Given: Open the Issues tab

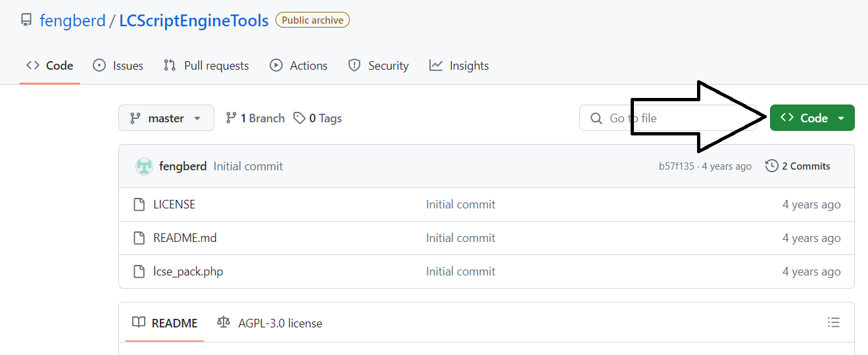Looking at the screenshot, I should (118, 66).
